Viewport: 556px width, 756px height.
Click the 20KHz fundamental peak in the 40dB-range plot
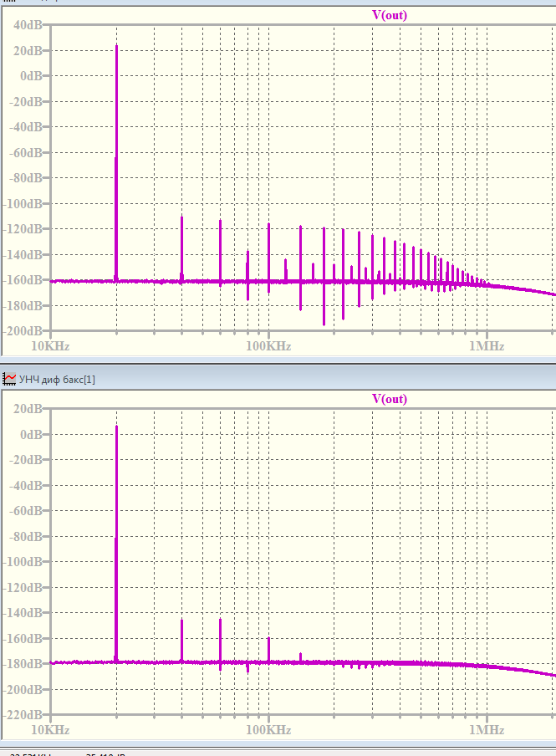(x=116, y=163)
